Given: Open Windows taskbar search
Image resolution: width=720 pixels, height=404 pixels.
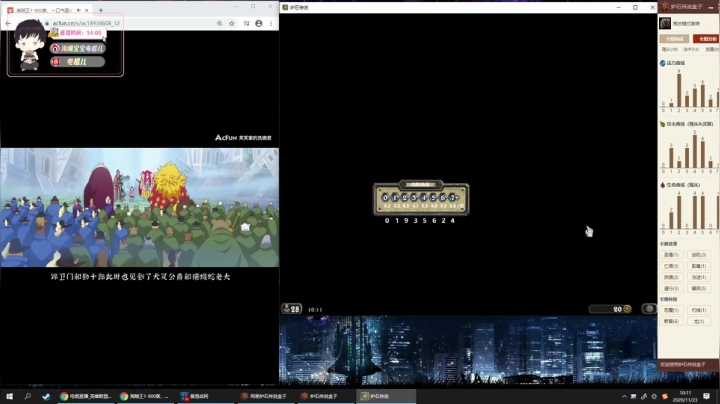Looking at the screenshot, I should click(28, 396).
